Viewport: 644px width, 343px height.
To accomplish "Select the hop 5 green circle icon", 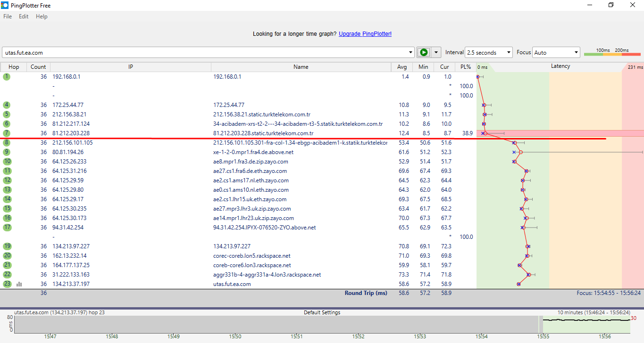I will coord(7,114).
